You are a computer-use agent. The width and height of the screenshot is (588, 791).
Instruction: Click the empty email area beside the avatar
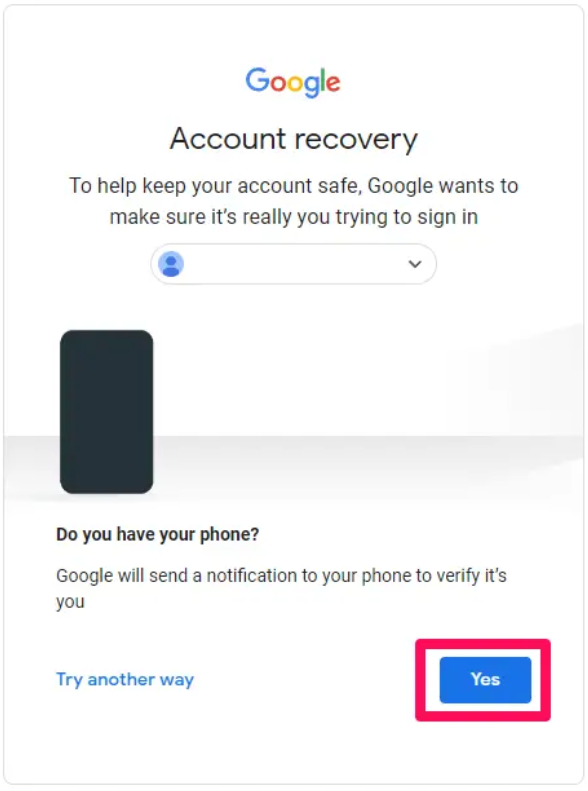[293, 264]
